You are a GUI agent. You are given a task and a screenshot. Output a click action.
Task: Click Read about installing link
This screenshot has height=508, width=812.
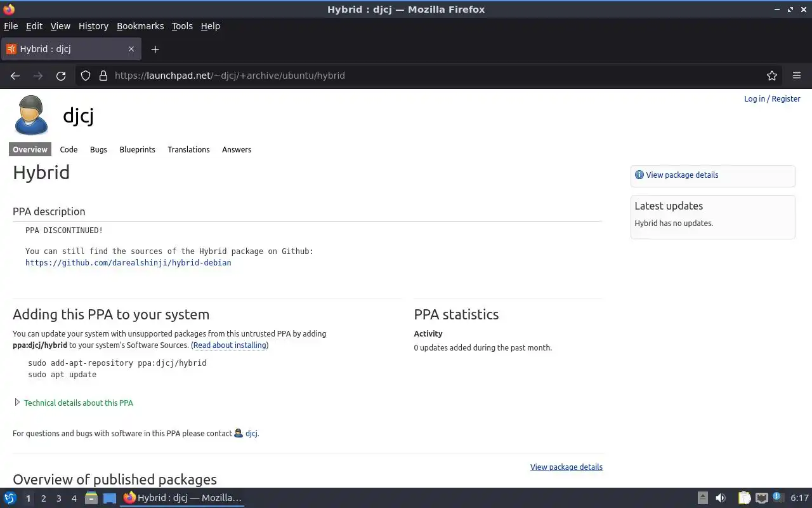coord(230,345)
